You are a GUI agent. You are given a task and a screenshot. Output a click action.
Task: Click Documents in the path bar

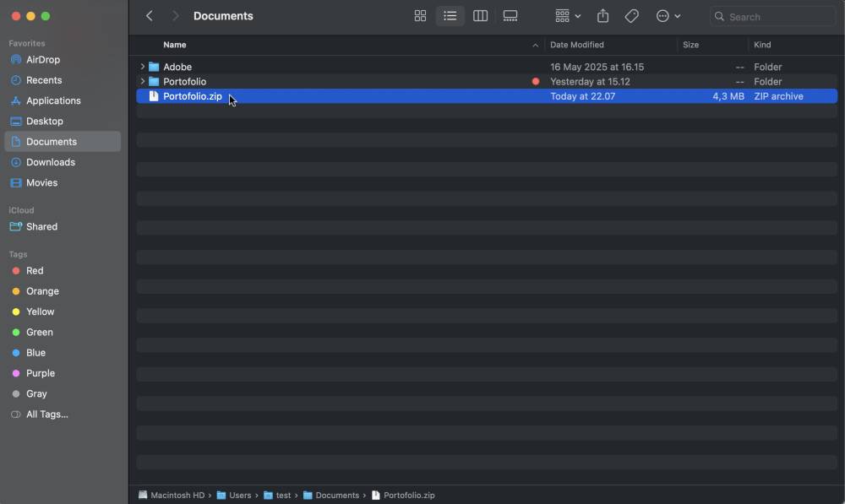pyautogui.click(x=331, y=496)
